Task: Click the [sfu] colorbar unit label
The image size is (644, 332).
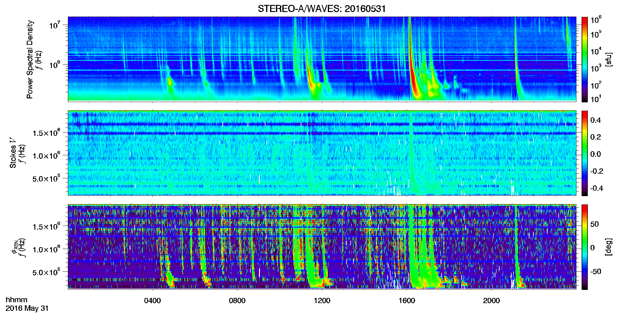Action: [x=609, y=59]
